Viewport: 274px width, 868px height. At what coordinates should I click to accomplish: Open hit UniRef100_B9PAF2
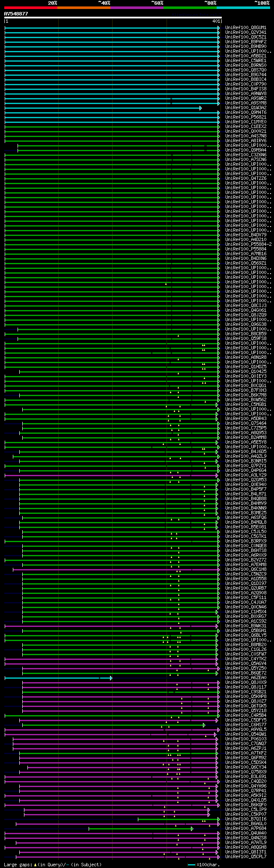[246, 42]
